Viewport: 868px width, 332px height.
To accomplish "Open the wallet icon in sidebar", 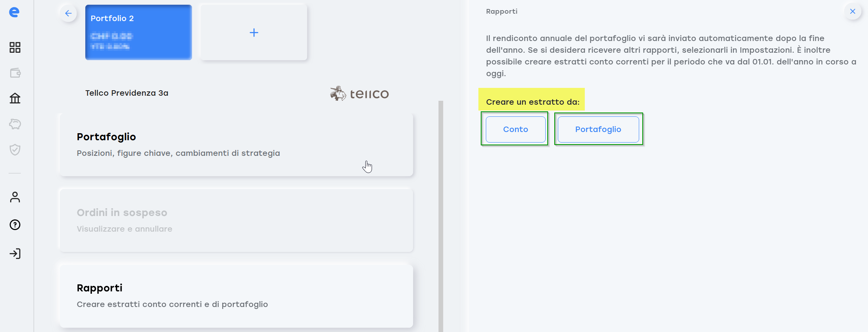I will (x=15, y=73).
